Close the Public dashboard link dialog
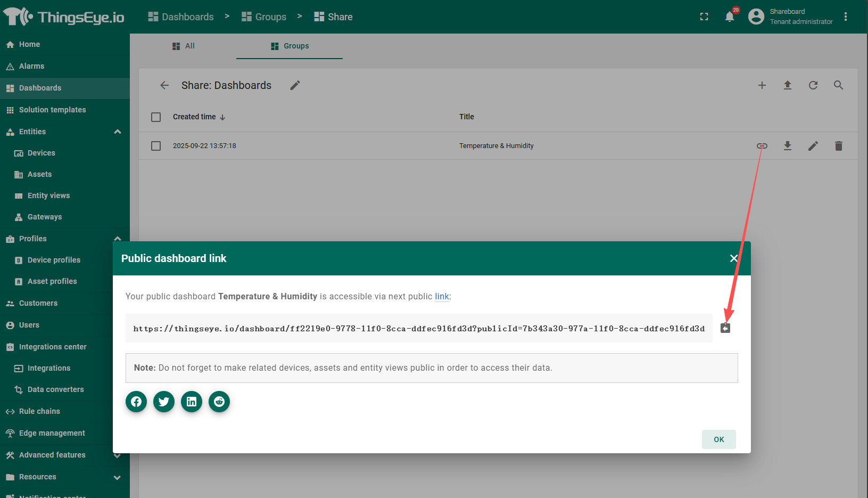 (x=734, y=258)
